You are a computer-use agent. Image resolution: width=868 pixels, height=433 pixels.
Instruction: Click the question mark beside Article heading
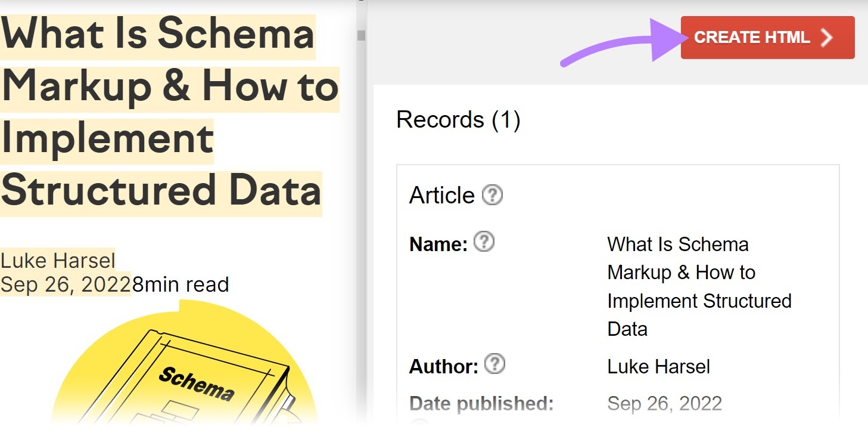[x=491, y=194]
